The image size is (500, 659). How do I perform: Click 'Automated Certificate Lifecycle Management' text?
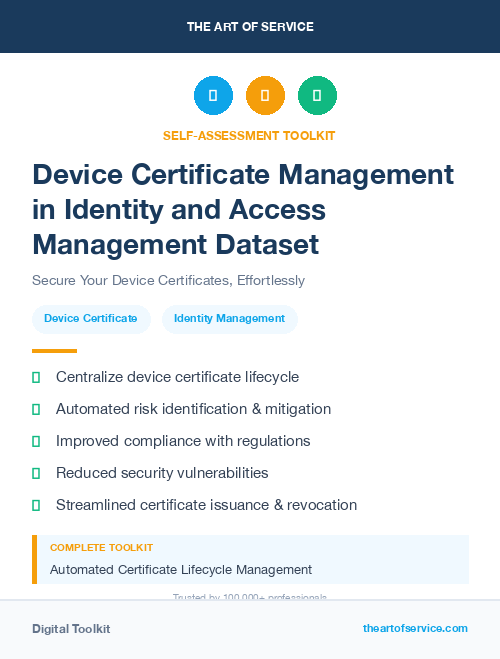[181, 570]
